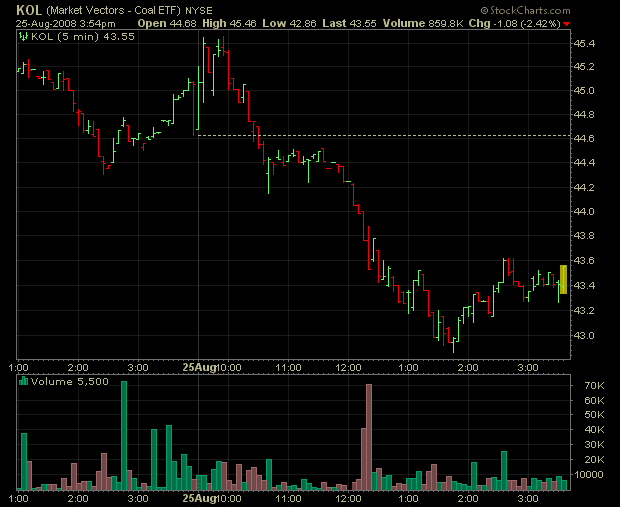Image resolution: width=620 pixels, height=507 pixels.
Task: Click the 44.8 price axis label
Action: (x=584, y=115)
